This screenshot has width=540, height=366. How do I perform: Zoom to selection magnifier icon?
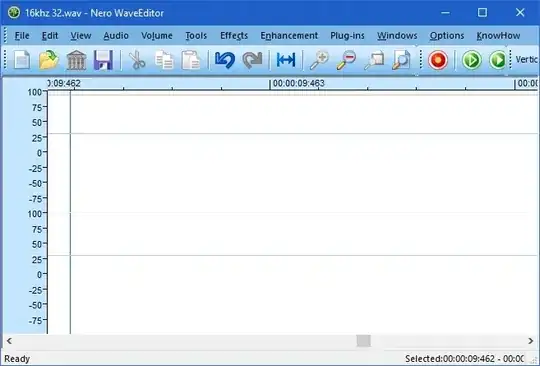[374, 60]
